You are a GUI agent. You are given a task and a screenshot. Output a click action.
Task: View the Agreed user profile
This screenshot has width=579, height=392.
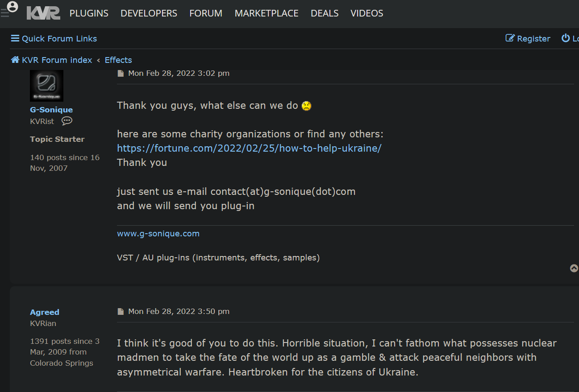[45, 312]
